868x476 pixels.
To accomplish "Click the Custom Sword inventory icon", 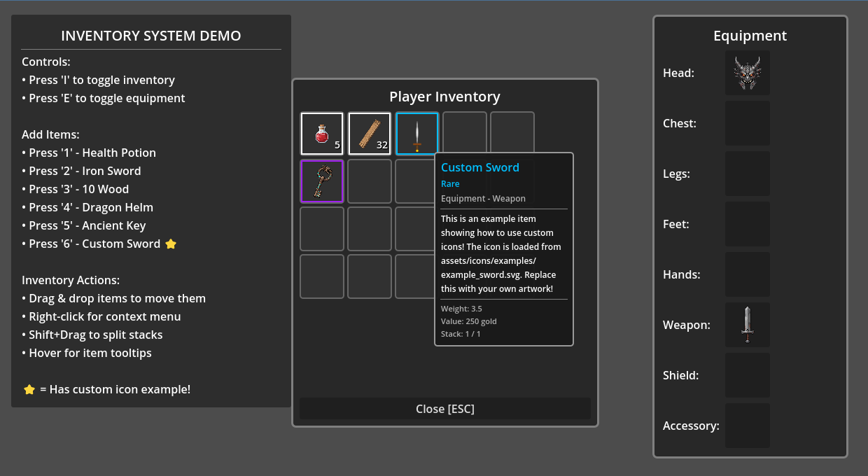I will click(x=417, y=133).
